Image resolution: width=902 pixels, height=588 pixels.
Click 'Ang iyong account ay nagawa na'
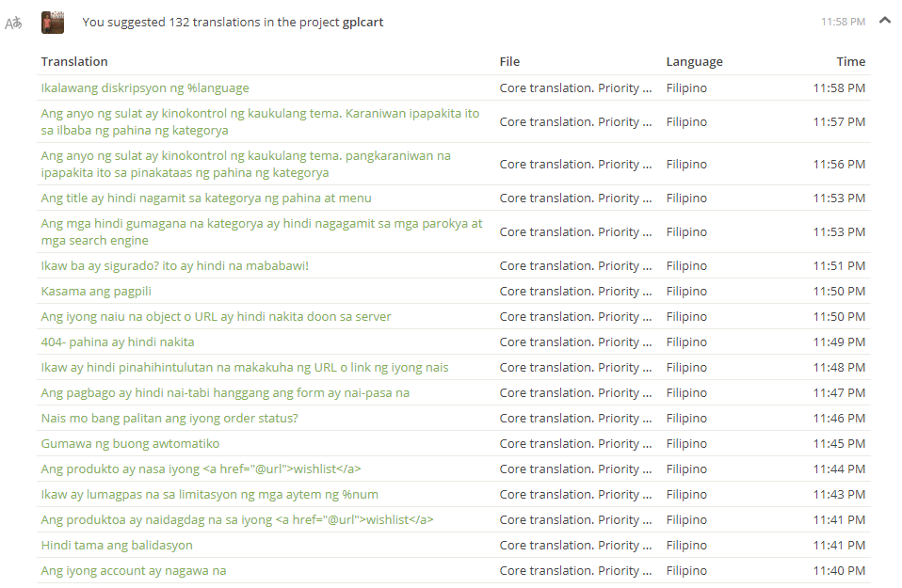click(x=133, y=570)
